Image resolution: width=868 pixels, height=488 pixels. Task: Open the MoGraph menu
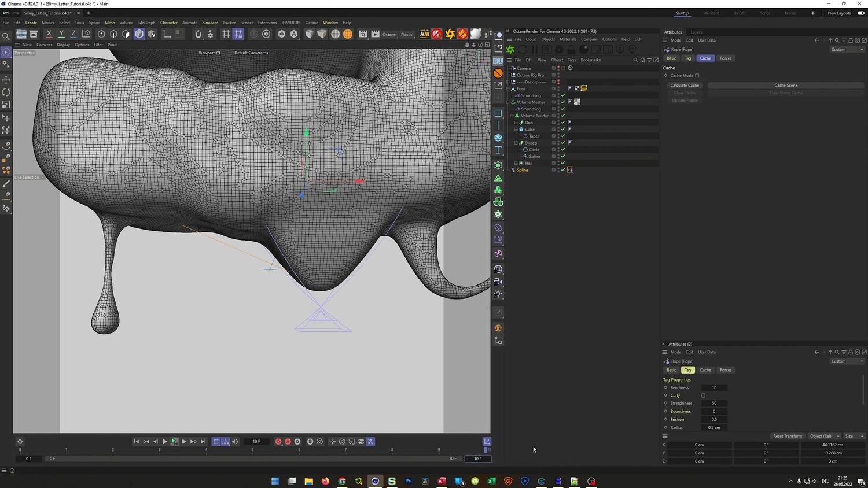pyautogui.click(x=146, y=23)
